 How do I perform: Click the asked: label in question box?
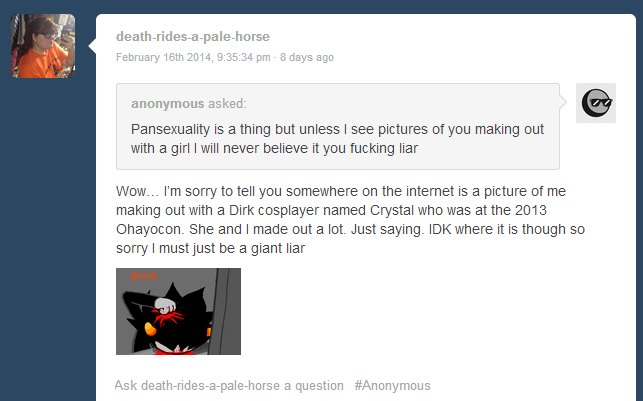click(227, 103)
